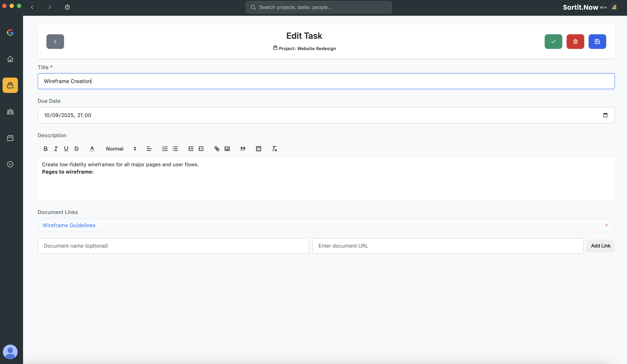The height and width of the screenshot is (364, 627).
Task: Insert a table in the description
Action: [258, 149]
